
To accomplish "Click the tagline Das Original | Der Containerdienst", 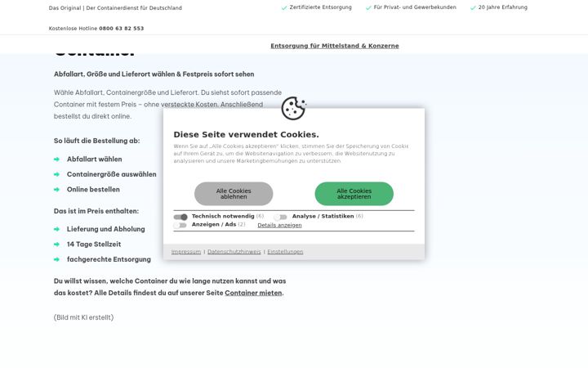I will coord(115,8).
